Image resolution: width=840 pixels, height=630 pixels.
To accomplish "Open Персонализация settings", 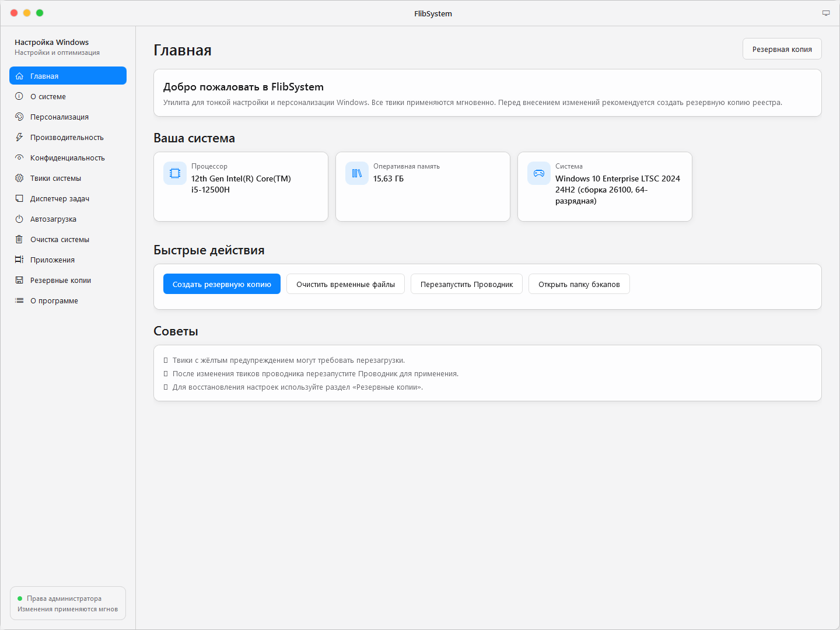I will (x=68, y=117).
